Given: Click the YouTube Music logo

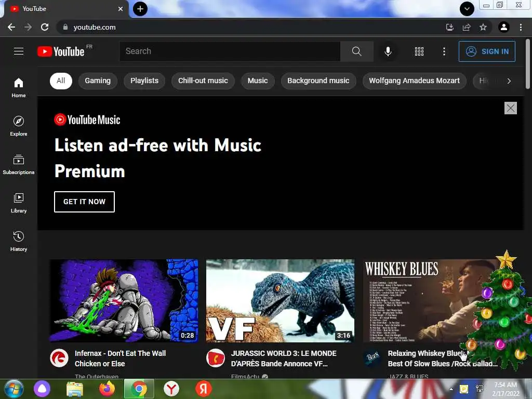Looking at the screenshot, I should tap(87, 120).
